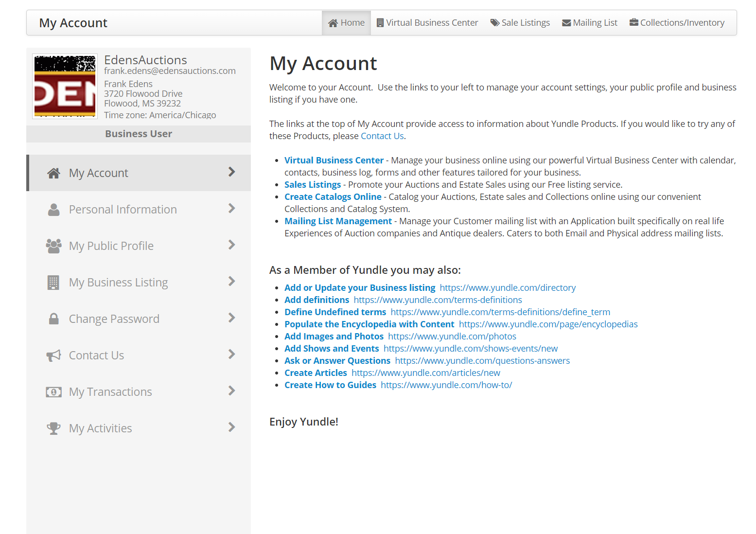756x534 pixels.
Task: Open the Virtual Business Center top menu
Action: [x=427, y=23]
